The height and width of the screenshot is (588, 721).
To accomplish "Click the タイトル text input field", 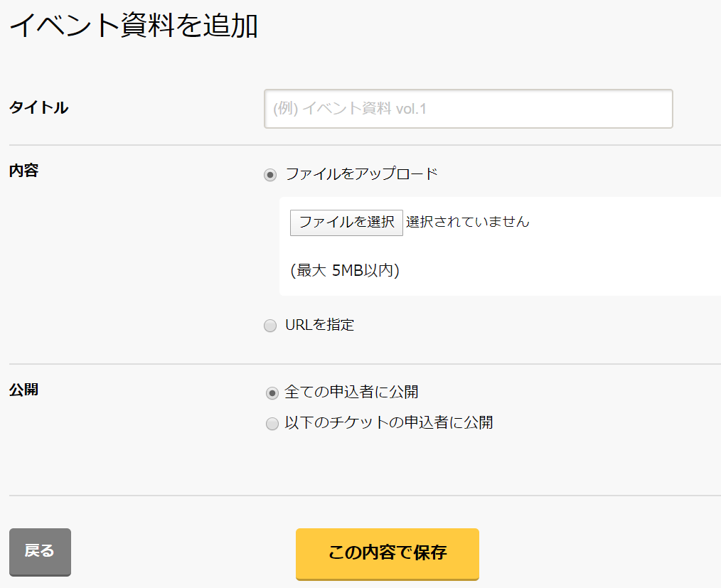I will (468, 109).
